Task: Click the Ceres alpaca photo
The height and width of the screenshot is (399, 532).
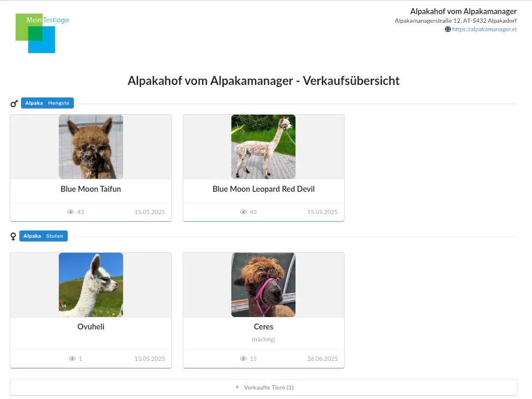Action: [x=263, y=285]
